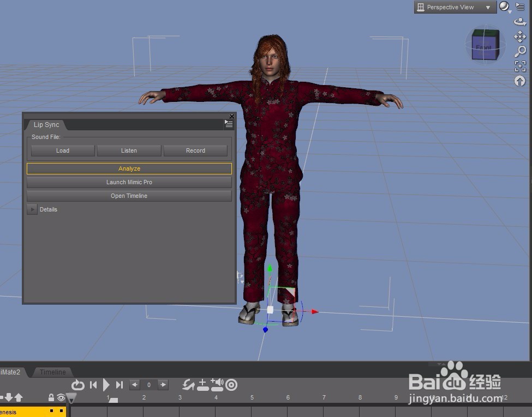Toggle visibility with the eye icon
The height and width of the screenshot is (417, 532).
coord(60,397)
